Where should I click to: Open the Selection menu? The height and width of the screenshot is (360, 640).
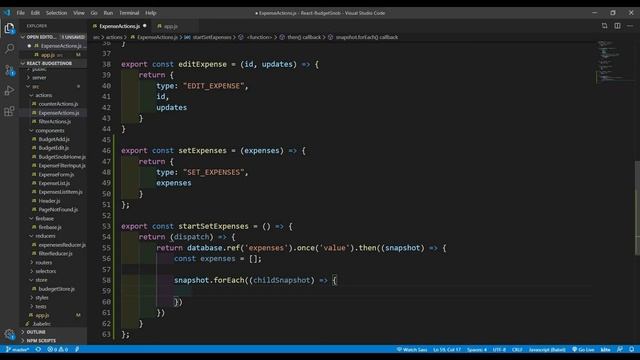(56, 13)
